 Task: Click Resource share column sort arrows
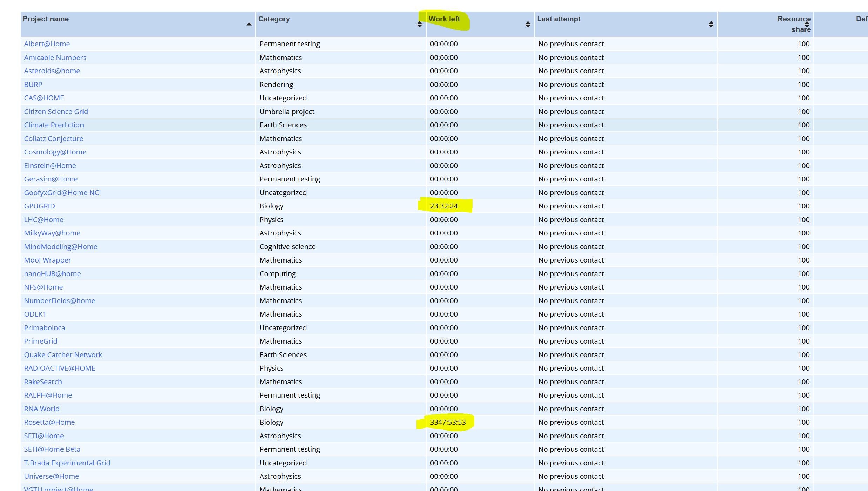(x=807, y=24)
